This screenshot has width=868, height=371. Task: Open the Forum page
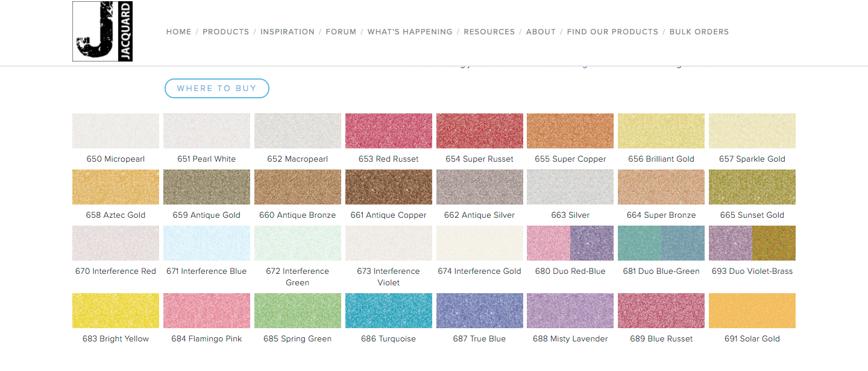[341, 32]
